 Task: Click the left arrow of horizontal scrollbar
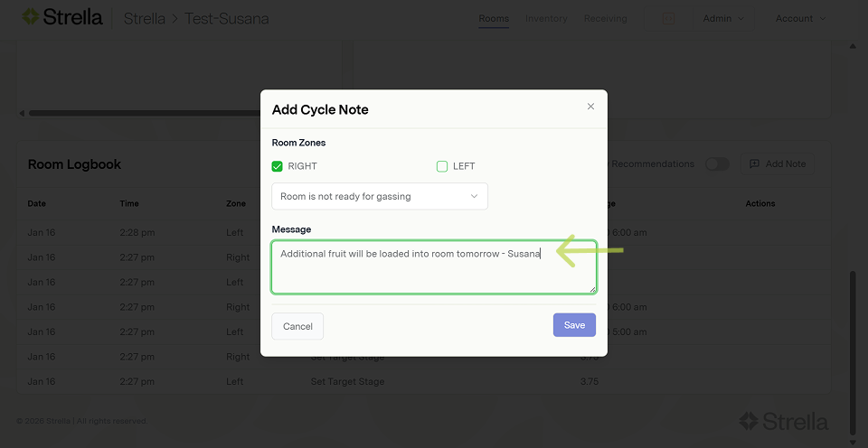pyautogui.click(x=23, y=113)
